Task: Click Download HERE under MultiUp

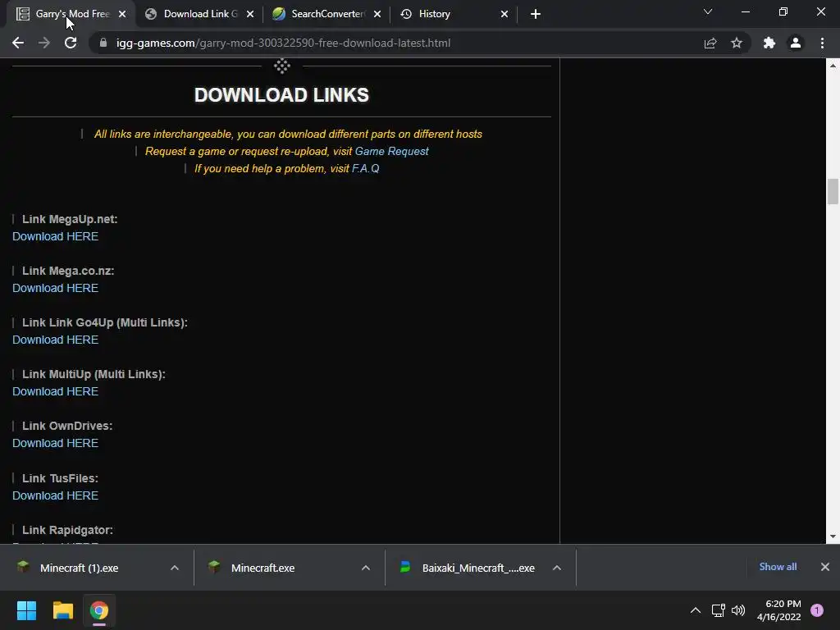Action: coord(55,391)
